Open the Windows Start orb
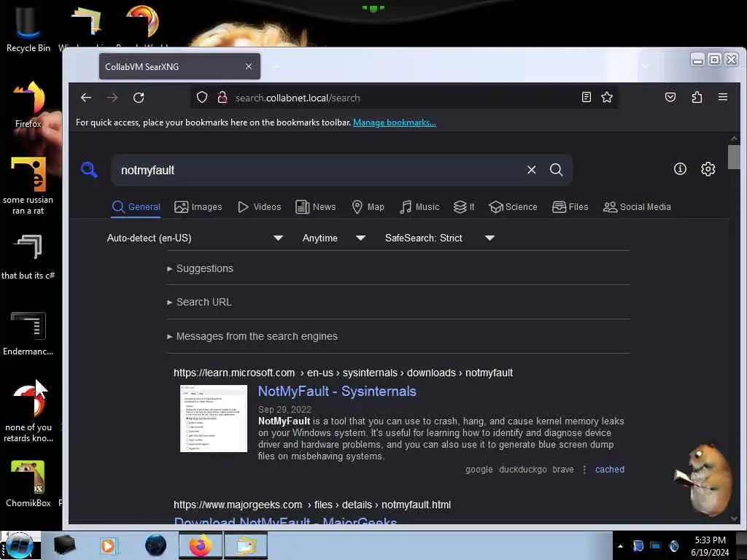The width and height of the screenshot is (747, 560). tap(19, 545)
